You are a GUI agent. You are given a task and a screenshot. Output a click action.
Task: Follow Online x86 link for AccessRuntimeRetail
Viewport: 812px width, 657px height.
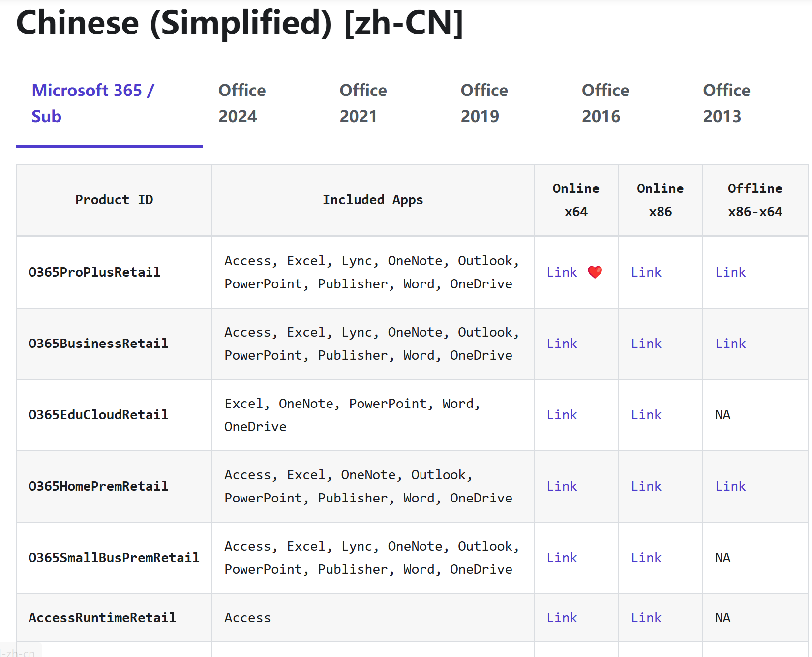coord(646,618)
